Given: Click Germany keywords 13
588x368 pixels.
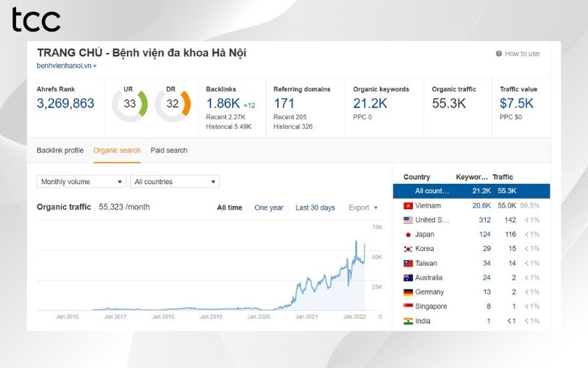Looking at the screenshot, I should coord(487,292).
